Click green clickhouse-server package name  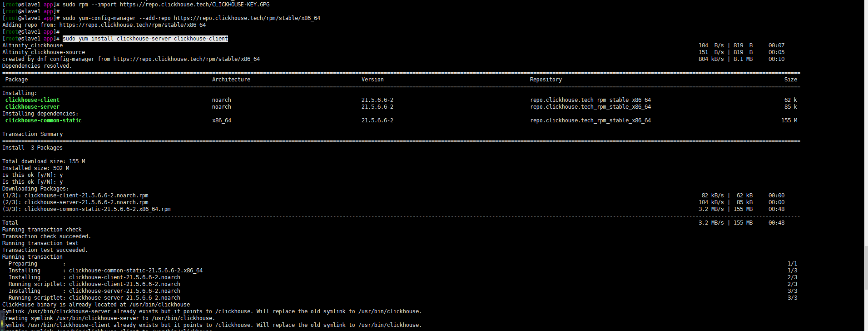32,107
